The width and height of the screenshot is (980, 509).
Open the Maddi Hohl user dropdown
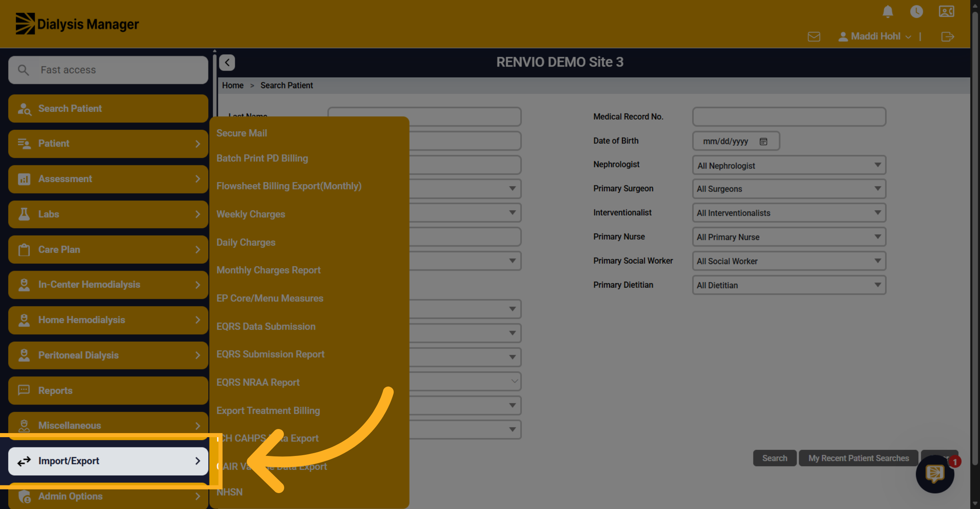875,37
